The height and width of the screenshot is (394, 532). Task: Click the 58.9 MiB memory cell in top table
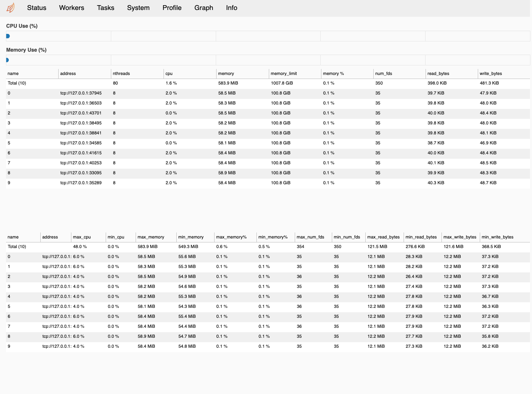pyautogui.click(x=227, y=173)
